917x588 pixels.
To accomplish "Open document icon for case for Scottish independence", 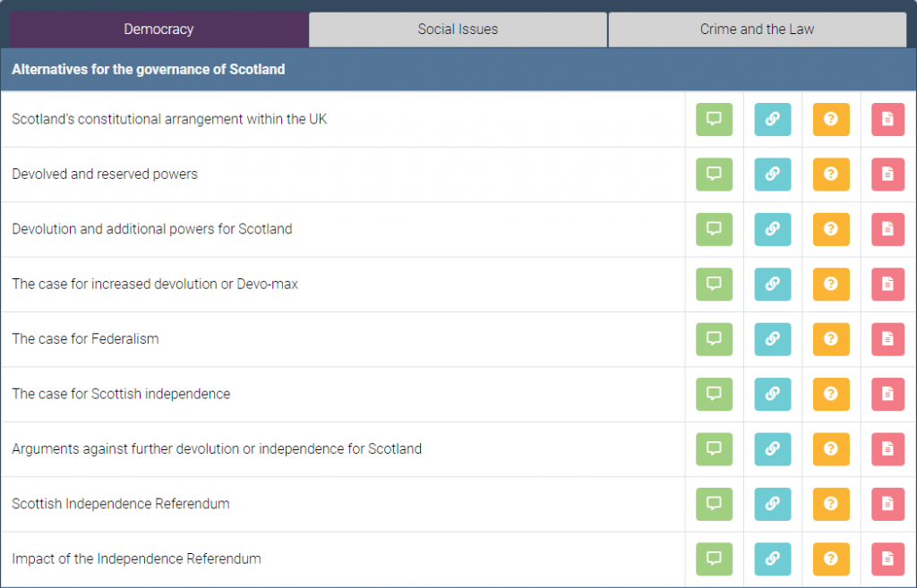I will (887, 394).
